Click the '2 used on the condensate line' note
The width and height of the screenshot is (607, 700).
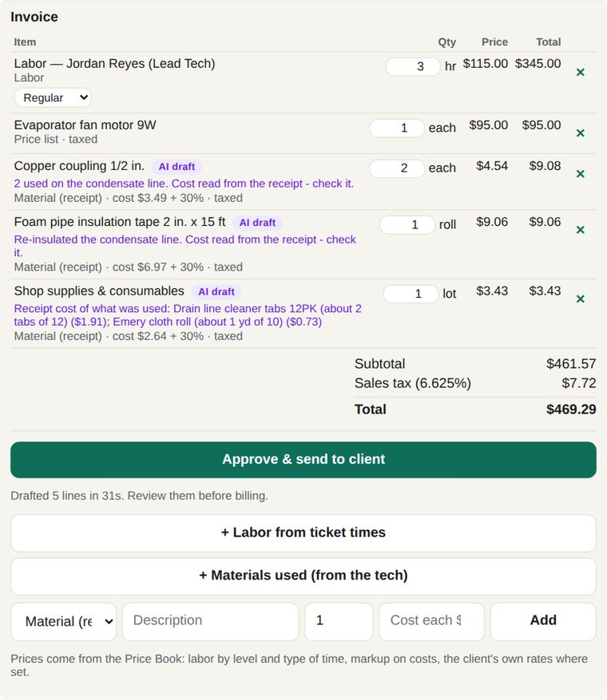(x=184, y=184)
